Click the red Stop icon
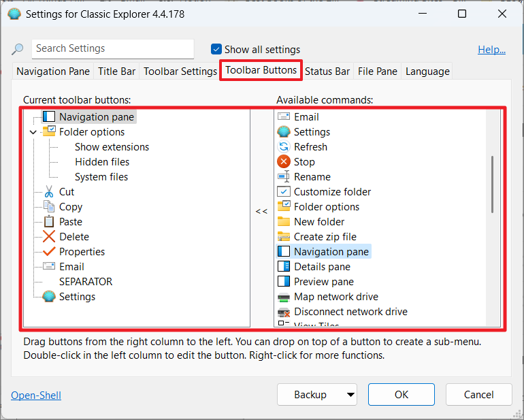Image resolution: width=524 pixels, height=420 pixels. (x=284, y=161)
